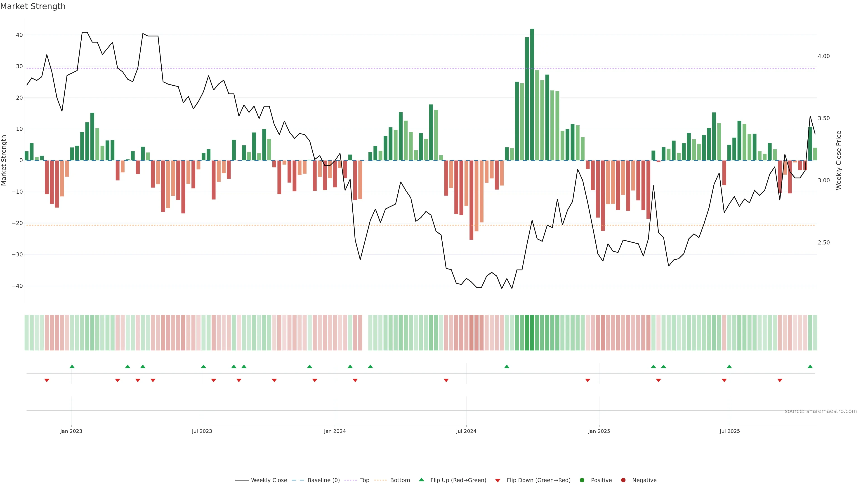This screenshot has height=488, width=868.
Task: Click the darkest green heat strip cell
Action: (532, 333)
